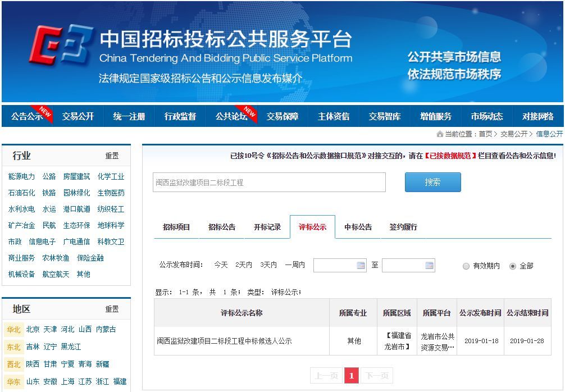Screen dimensions: 565x392
Task: Click page number 1 in pagination
Action: pyautogui.click(x=352, y=376)
